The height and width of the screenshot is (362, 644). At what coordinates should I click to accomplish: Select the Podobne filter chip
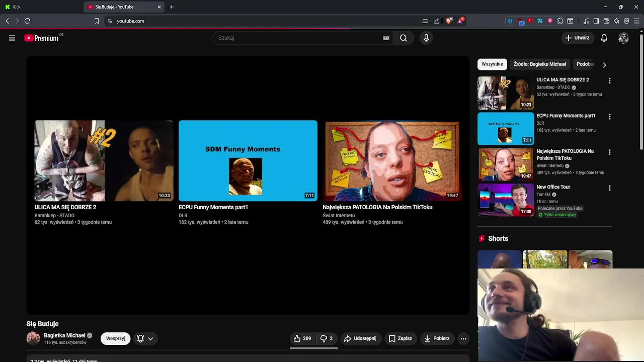(585, 64)
